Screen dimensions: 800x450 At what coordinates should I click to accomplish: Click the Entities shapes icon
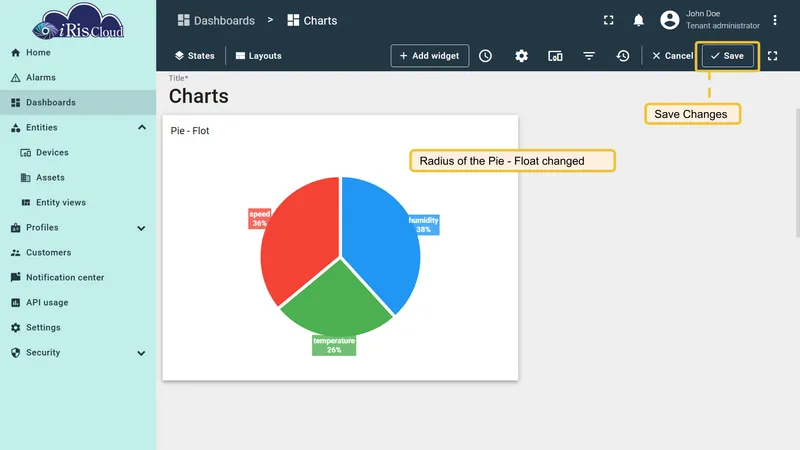tap(15, 128)
